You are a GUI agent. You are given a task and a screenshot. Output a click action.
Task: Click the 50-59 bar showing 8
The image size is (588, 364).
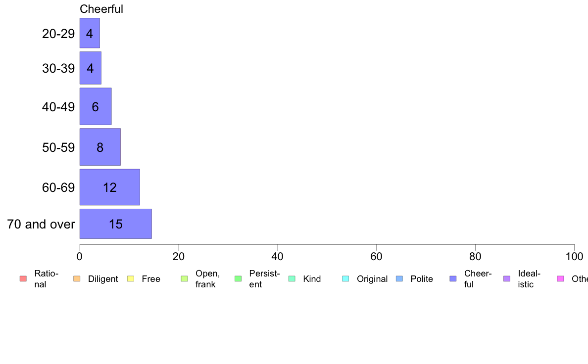point(100,147)
